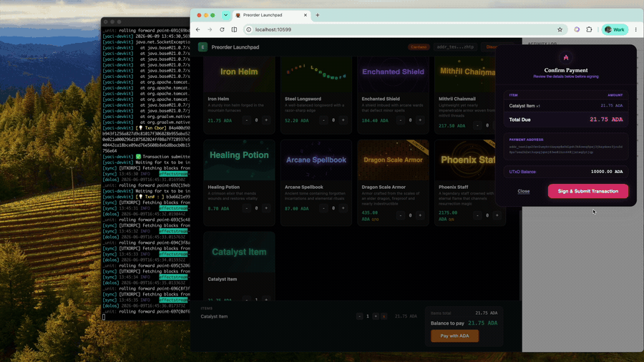Decrease Dragon Scale Armor quantity
Viewport: 644px width, 362px height.
click(x=401, y=215)
